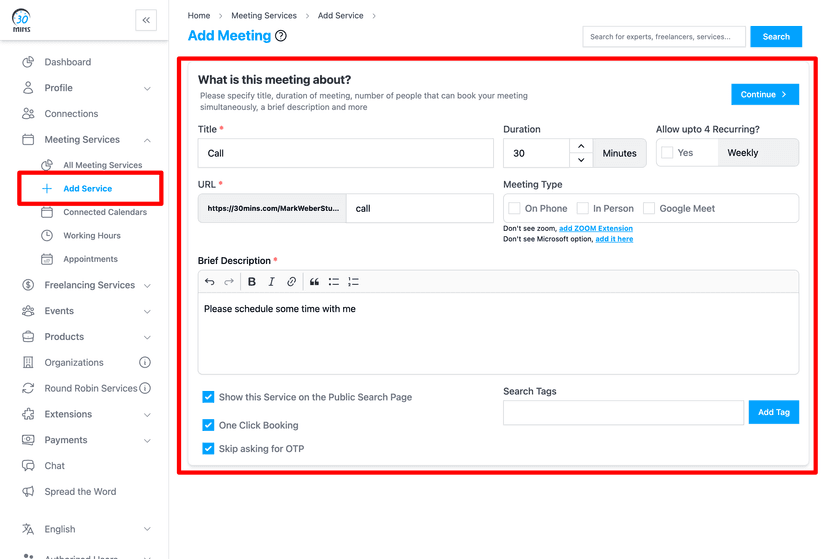
Task: Go to Connected Calendars
Action: (x=104, y=212)
